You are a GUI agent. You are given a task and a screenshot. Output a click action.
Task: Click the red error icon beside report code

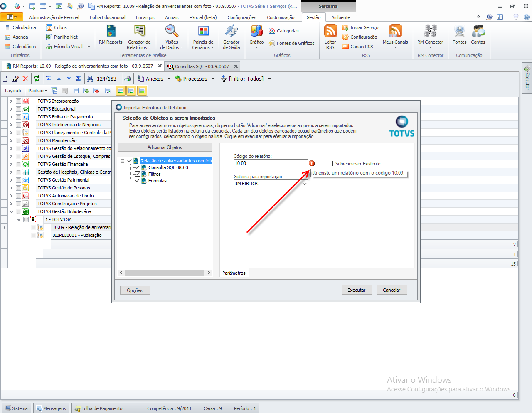(x=312, y=163)
